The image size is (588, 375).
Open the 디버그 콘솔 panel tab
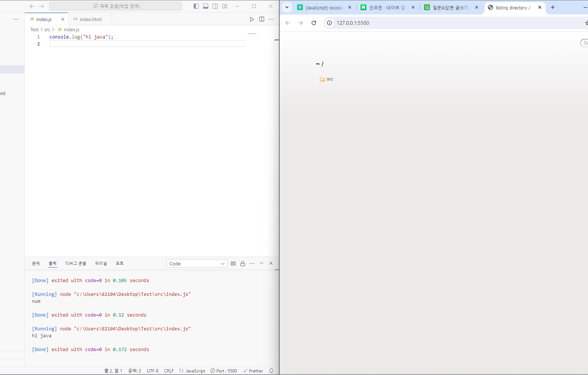[x=76, y=264]
